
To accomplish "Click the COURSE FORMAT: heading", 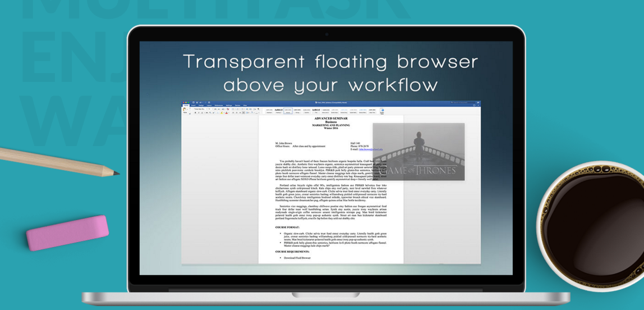I will pyautogui.click(x=287, y=227).
